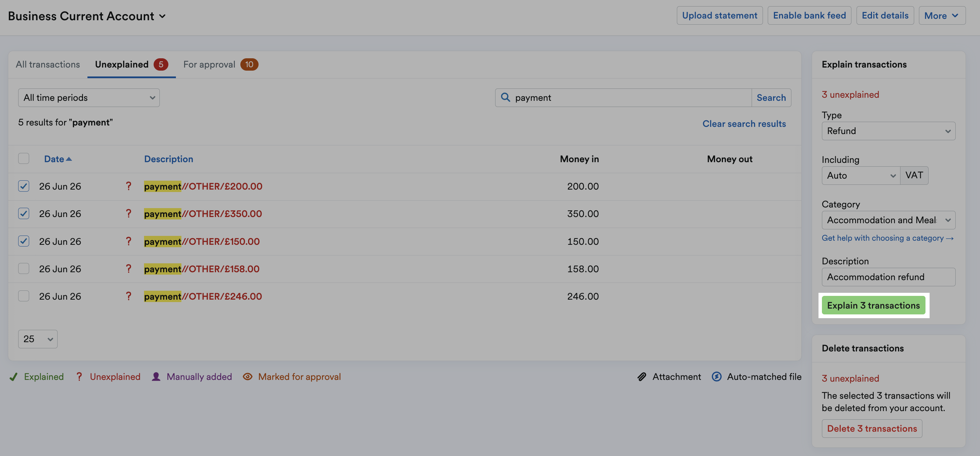Click the Unexplained question mark legend icon
Image resolution: width=980 pixels, height=456 pixels.
click(79, 376)
